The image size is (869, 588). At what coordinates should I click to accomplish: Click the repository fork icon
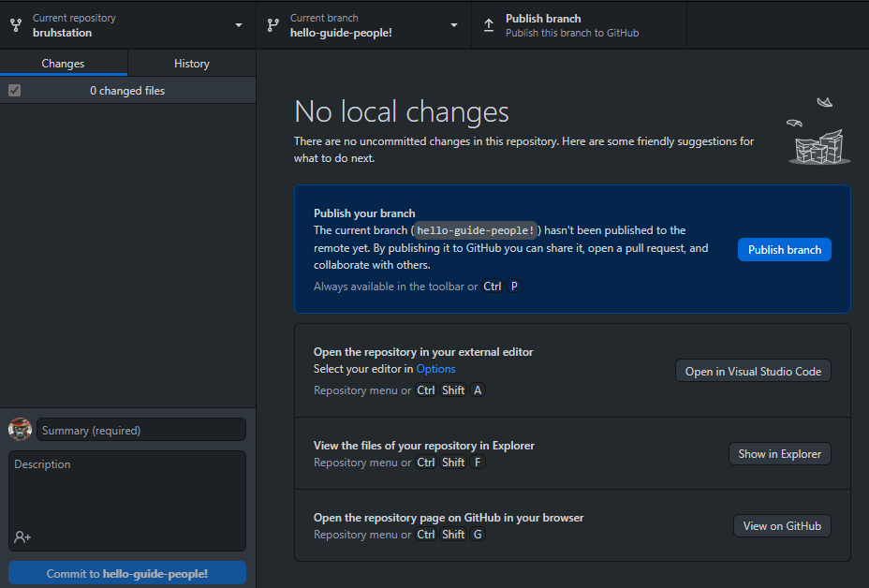pos(16,25)
